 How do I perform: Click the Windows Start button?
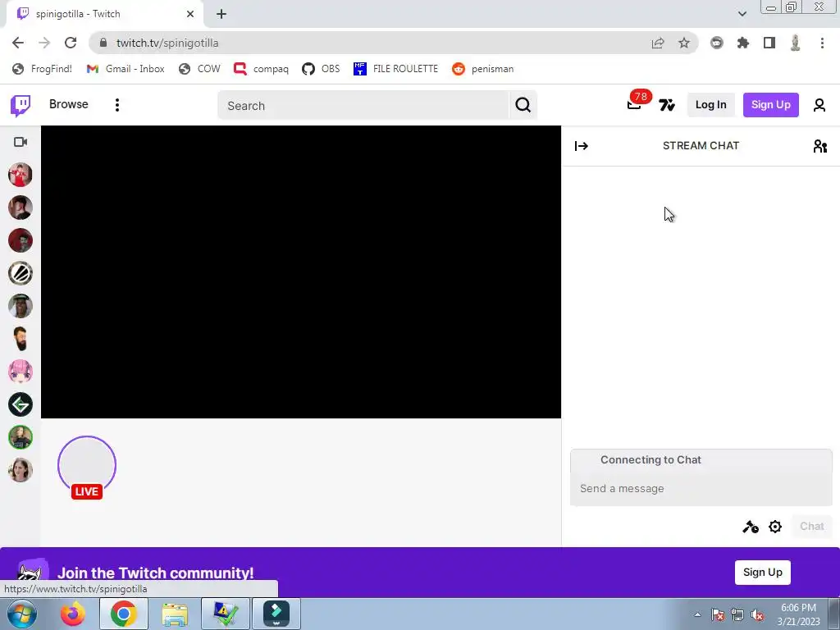[21, 614]
